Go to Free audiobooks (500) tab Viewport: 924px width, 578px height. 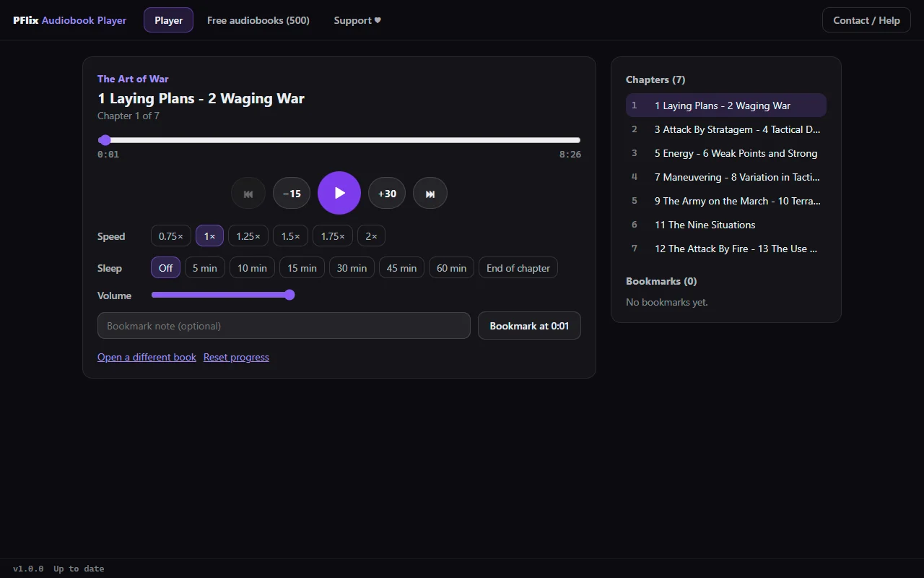click(x=258, y=20)
